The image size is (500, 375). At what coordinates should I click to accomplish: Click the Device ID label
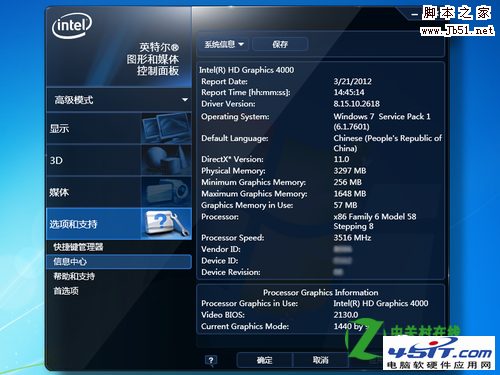[220, 261]
